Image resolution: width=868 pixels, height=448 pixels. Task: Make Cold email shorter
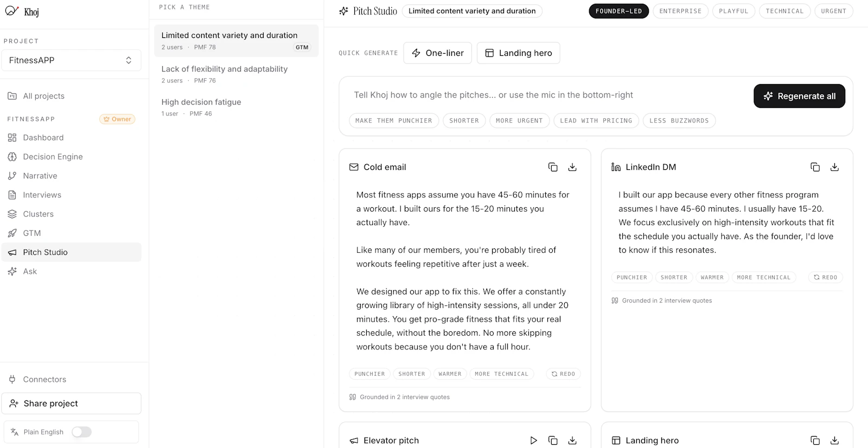coord(412,374)
